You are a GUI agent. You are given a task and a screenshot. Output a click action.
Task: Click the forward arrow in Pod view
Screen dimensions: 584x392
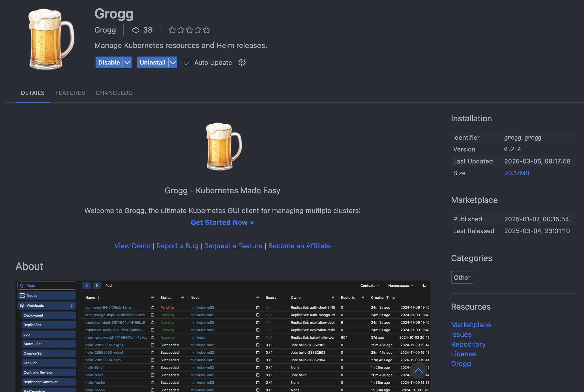(x=97, y=286)
